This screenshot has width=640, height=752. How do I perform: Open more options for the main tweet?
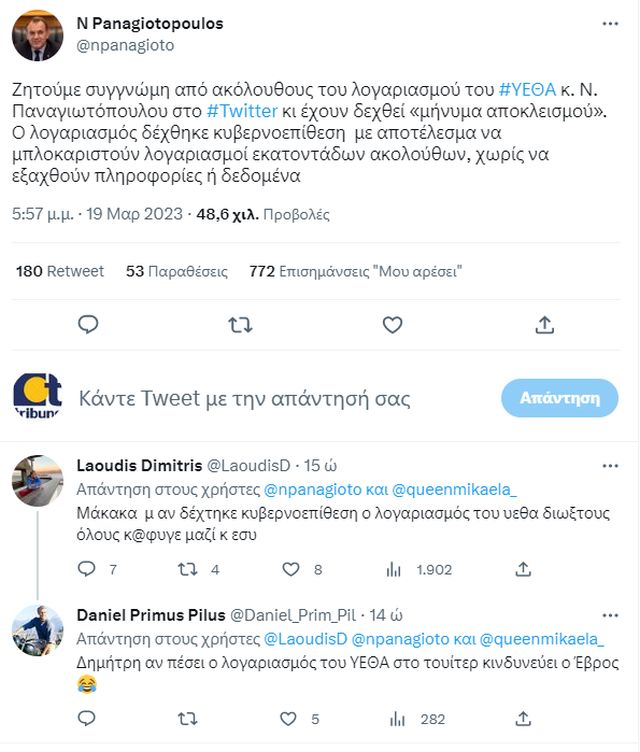click(x=609, y=23)
